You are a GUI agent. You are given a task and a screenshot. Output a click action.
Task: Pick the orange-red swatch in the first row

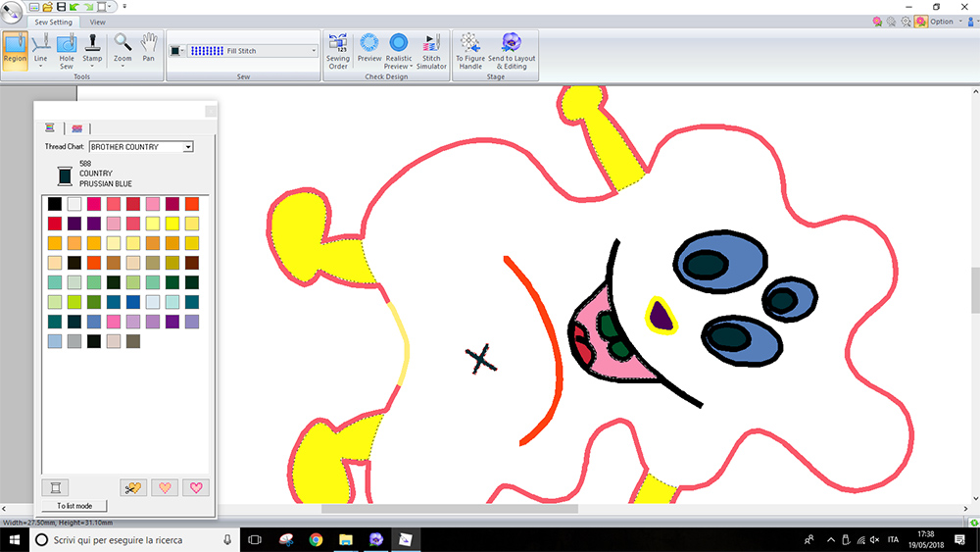[x=192, y=203]
